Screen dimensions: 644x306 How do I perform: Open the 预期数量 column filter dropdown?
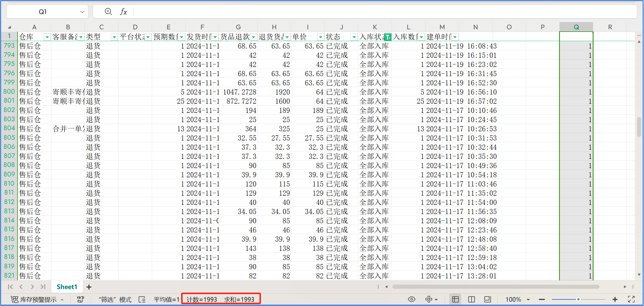(x=182, y=37)
